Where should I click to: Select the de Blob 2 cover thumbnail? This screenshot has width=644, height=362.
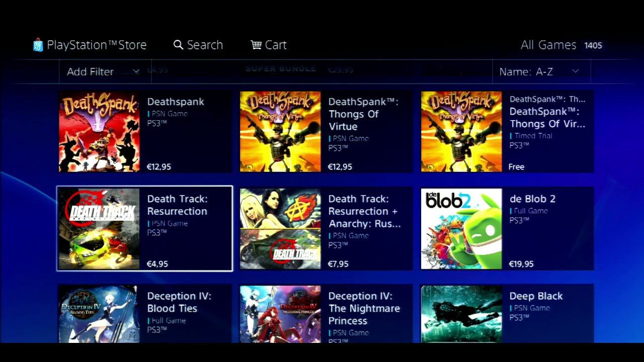[x=461, y=229]
